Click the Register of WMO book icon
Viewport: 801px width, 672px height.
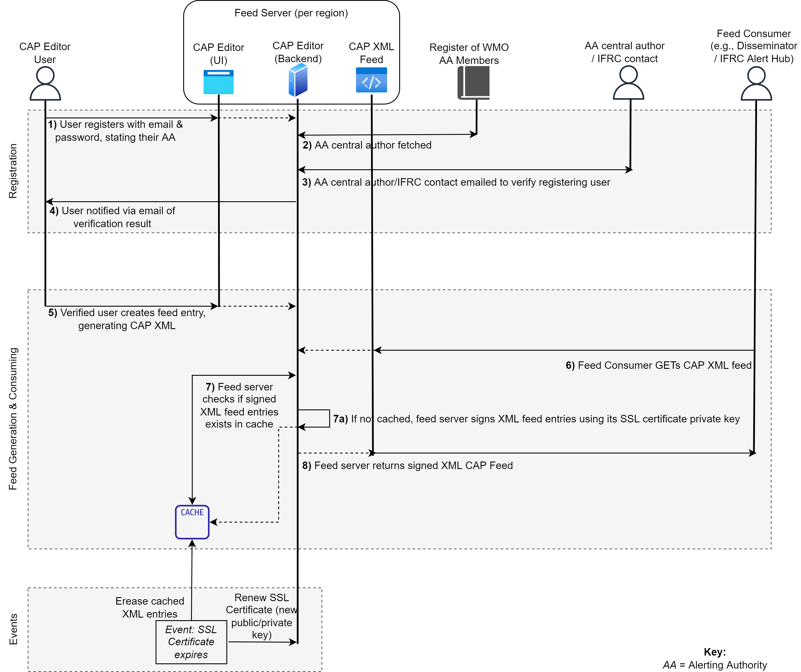474,83
